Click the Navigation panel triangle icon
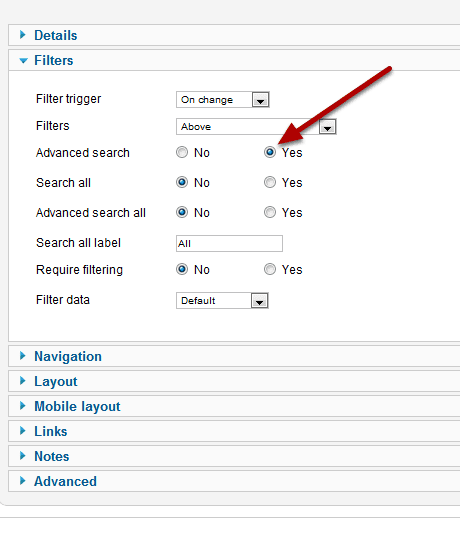460x538 pixels. tap(23, 356)
